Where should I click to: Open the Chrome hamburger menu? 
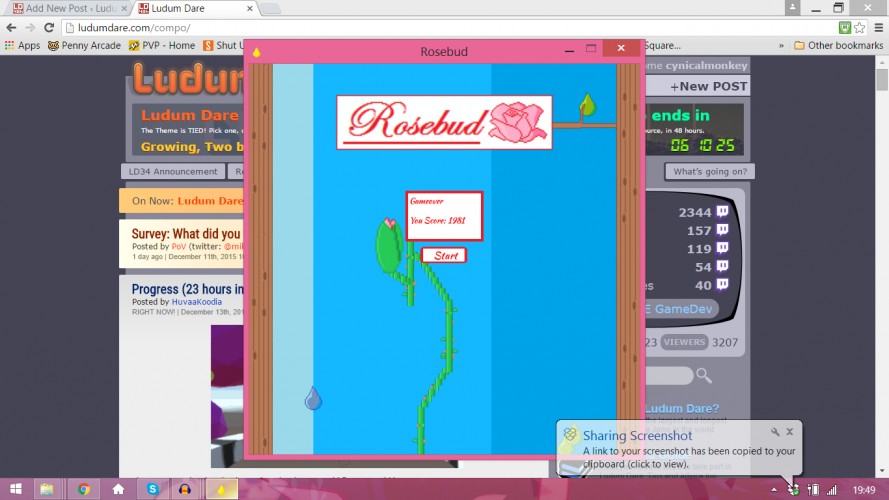tap(878, 27)
